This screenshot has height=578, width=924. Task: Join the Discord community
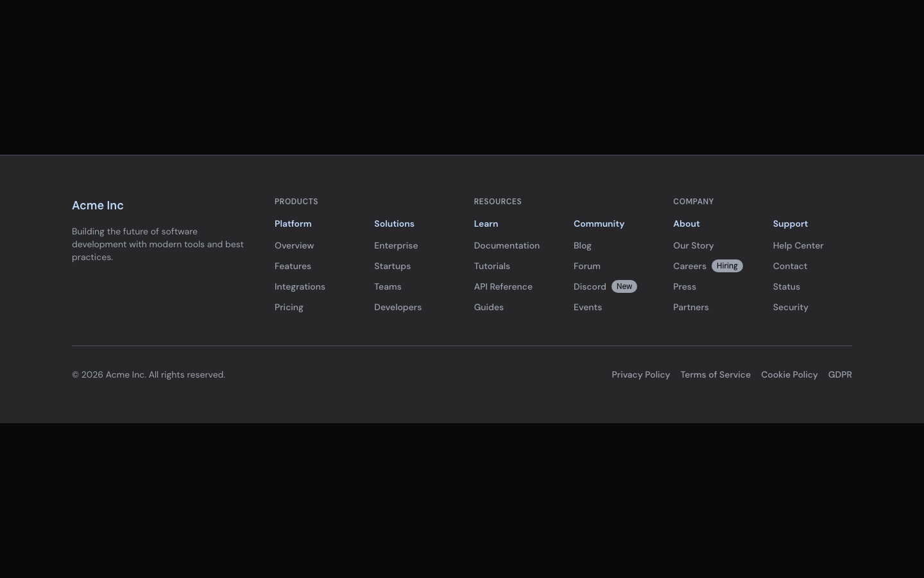pos(590,286)
